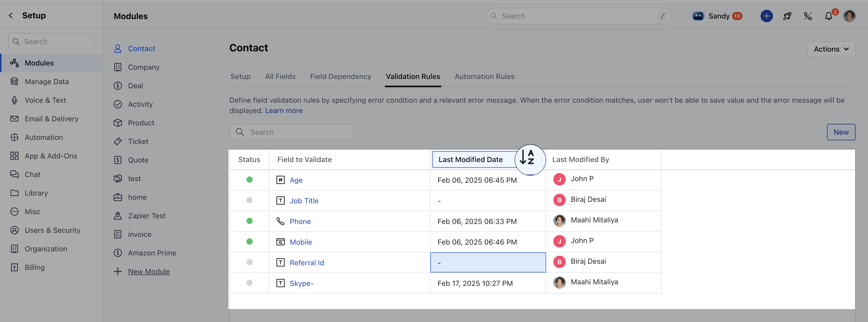The image size is (868, 322).
Task: Click the rocket icon in top bar
Action: coord(787,16)
